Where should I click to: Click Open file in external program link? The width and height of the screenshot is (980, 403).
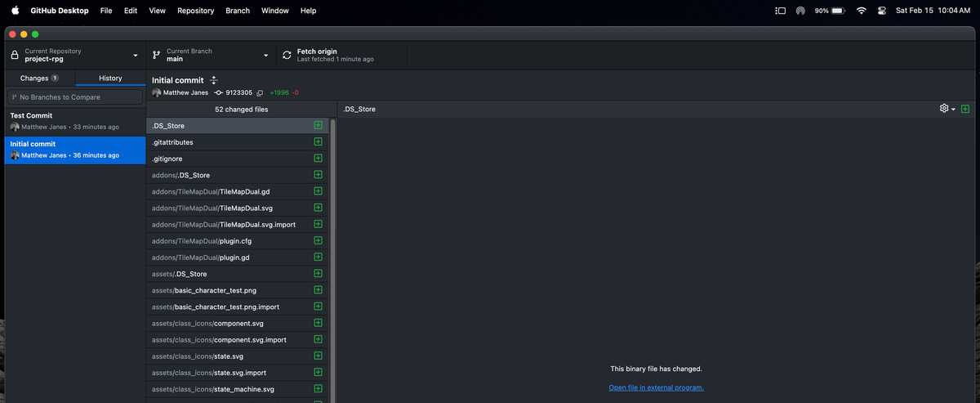656,387
